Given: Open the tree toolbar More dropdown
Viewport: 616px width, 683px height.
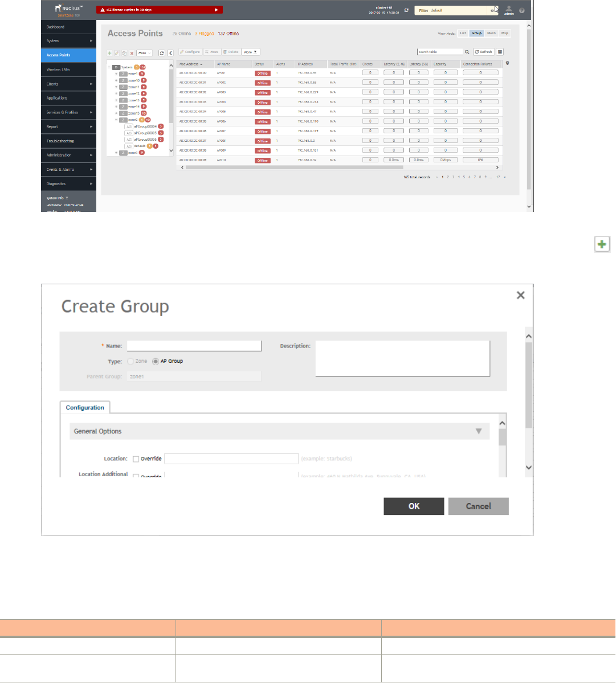Looking at the screenshot, I should coord(144,53).
